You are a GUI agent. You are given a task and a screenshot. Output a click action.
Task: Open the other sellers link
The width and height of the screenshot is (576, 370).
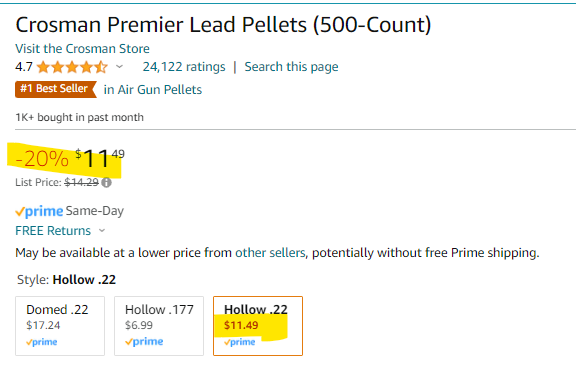pos(270,253)
